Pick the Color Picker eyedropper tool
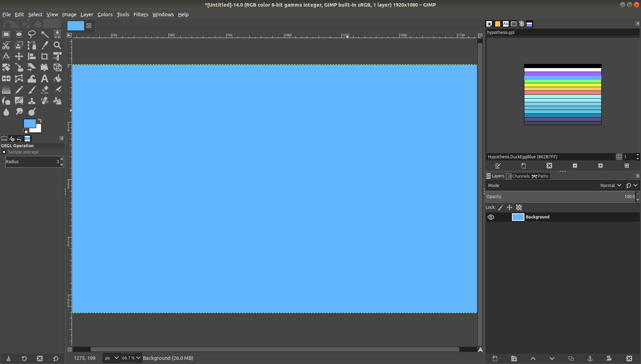 point(45,45)
